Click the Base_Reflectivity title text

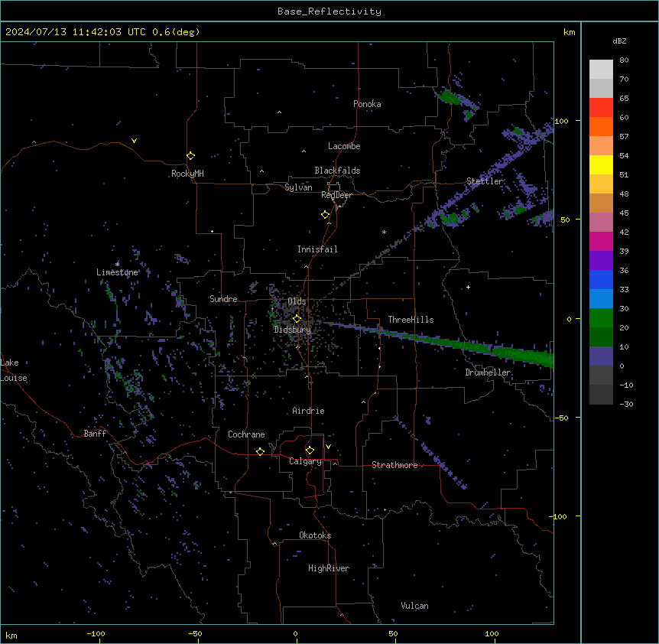pos(329,11)
